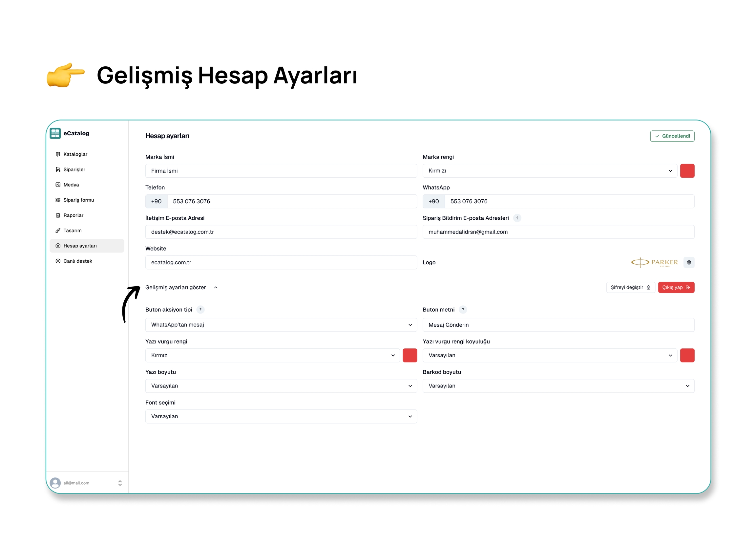Click the eCatalog logo icon

55,133
